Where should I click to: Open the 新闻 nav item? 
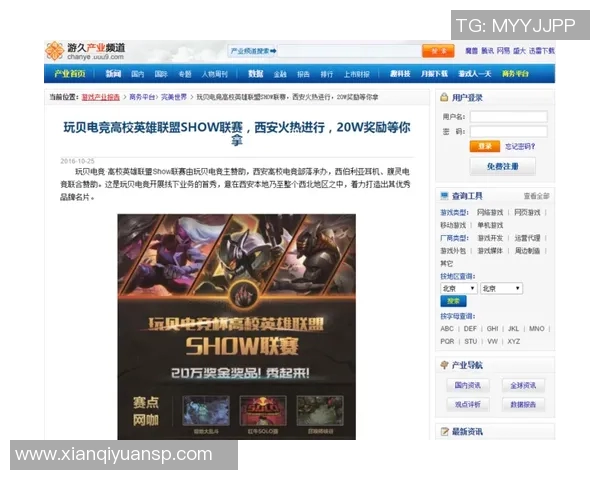point(113,74)
